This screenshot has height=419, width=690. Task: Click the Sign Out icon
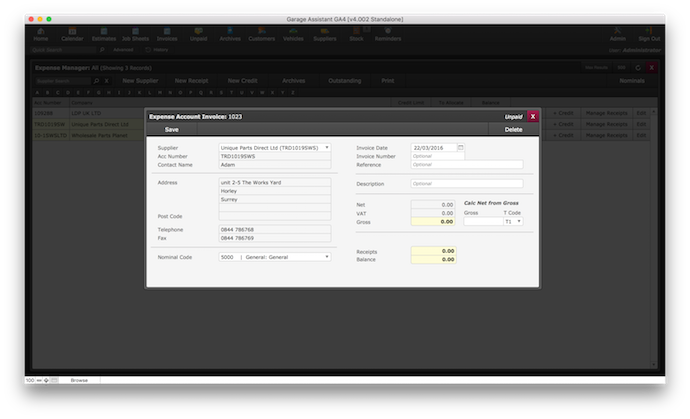point(649,34)
